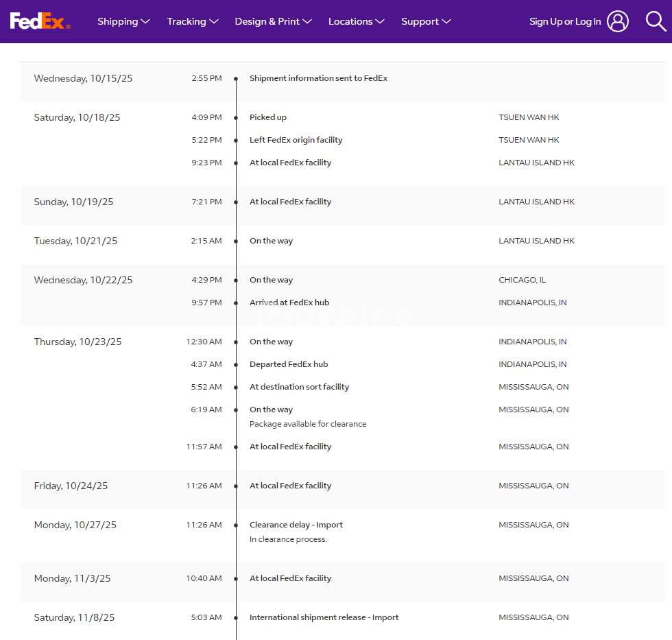
Task: Click the FedEx logo
Action: [40, 21]
